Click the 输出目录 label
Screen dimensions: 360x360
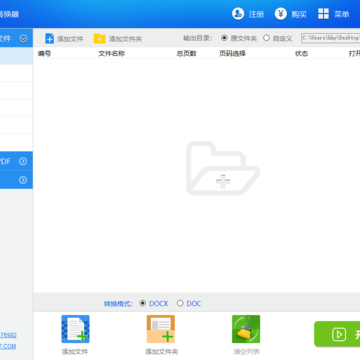198,38
